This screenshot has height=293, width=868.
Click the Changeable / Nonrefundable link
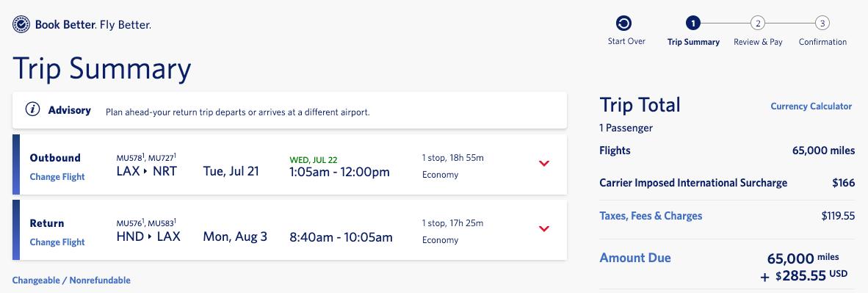(x=71, y=281)
